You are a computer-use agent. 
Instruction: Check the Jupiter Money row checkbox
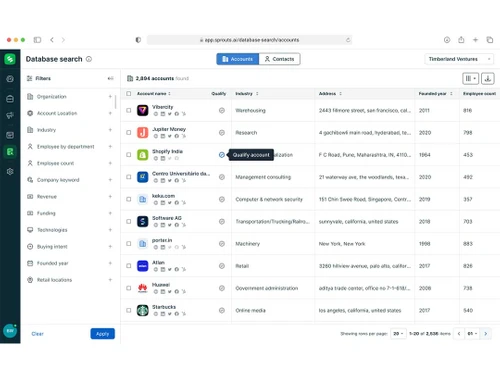click(129, 133)
